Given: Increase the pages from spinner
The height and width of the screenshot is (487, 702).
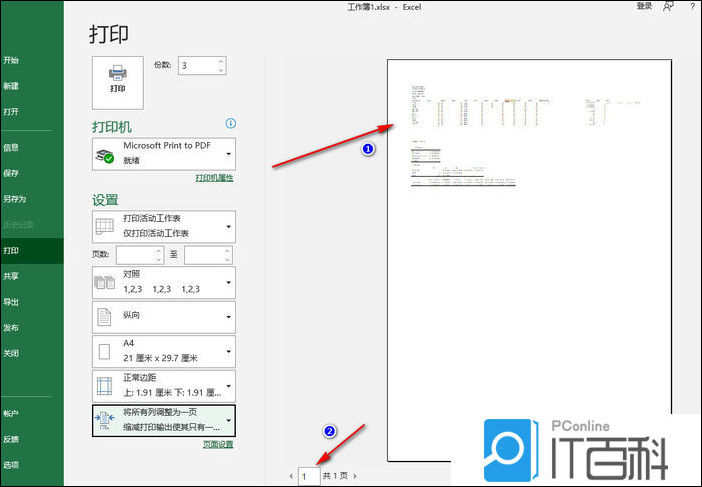Looking at the screenshot, I should click(x=158, y=251).
